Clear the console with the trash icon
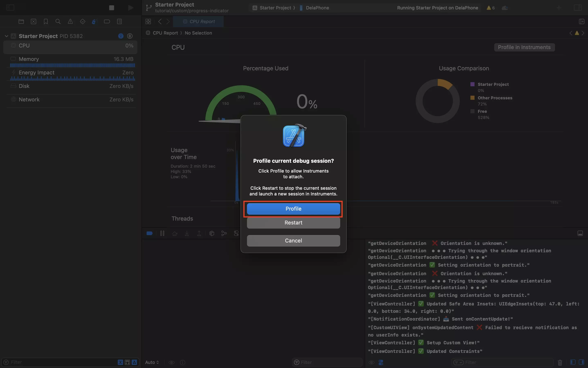The image size is (588, 368). coord(560,362)
